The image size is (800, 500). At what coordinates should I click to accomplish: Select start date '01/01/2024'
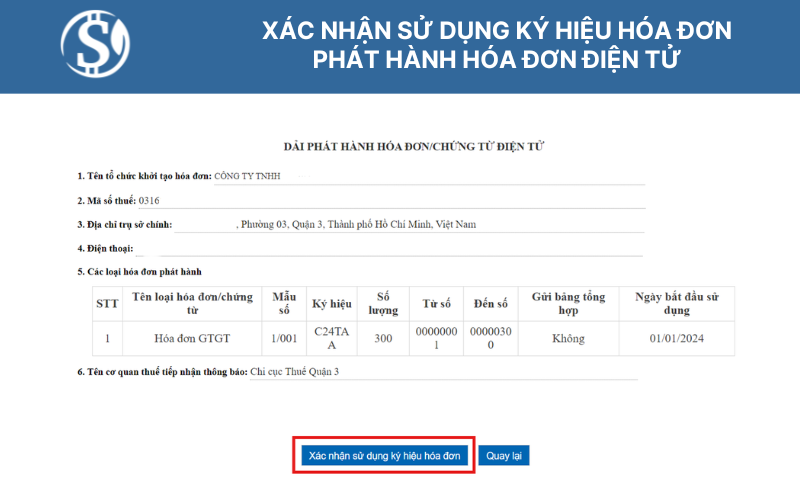point(677,338)
